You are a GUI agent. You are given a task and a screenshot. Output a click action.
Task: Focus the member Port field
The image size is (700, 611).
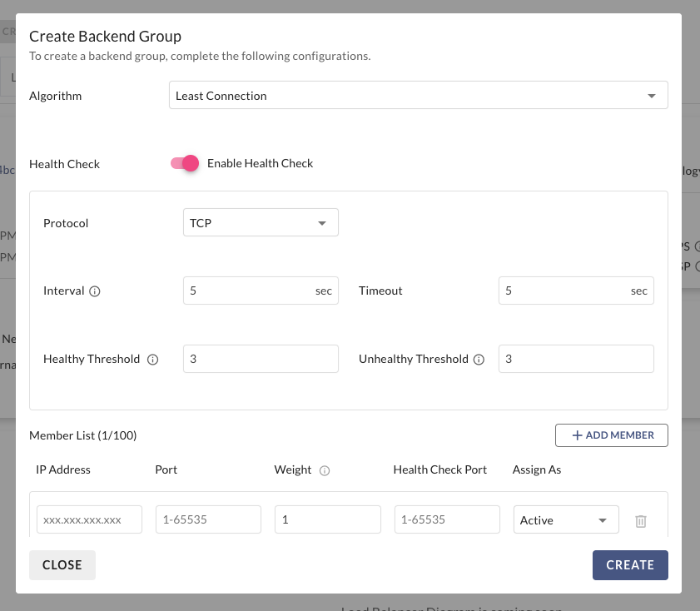point(208,519)
